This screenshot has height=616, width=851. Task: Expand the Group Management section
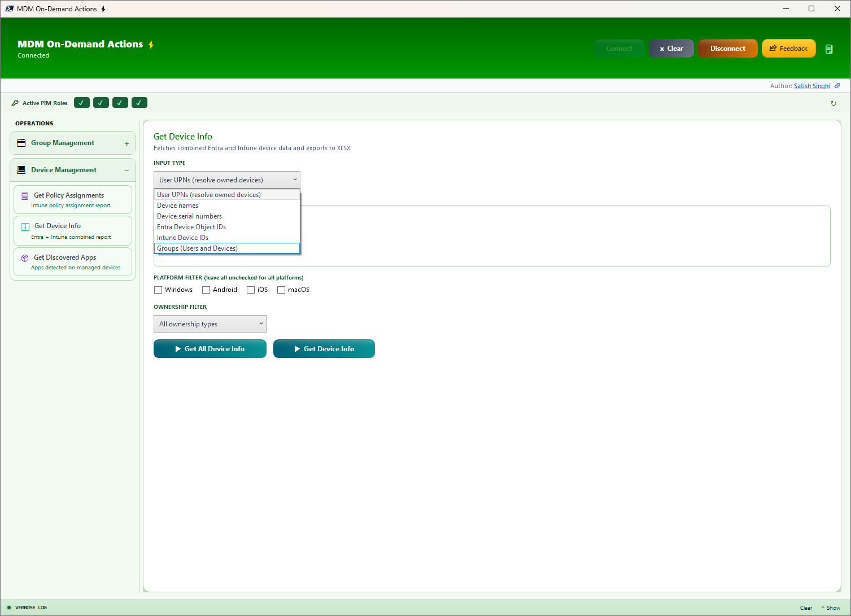pyautogui.click(x=126, y=143)
